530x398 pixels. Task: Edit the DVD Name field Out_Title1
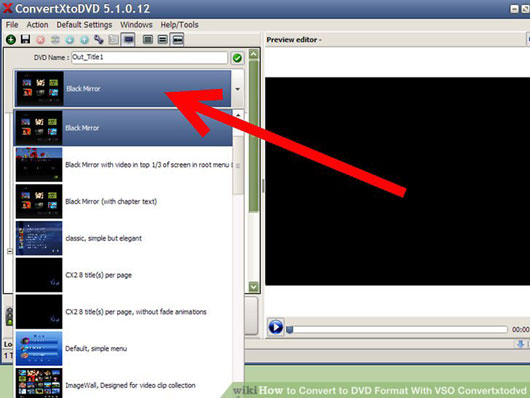[x=149, y=57]
